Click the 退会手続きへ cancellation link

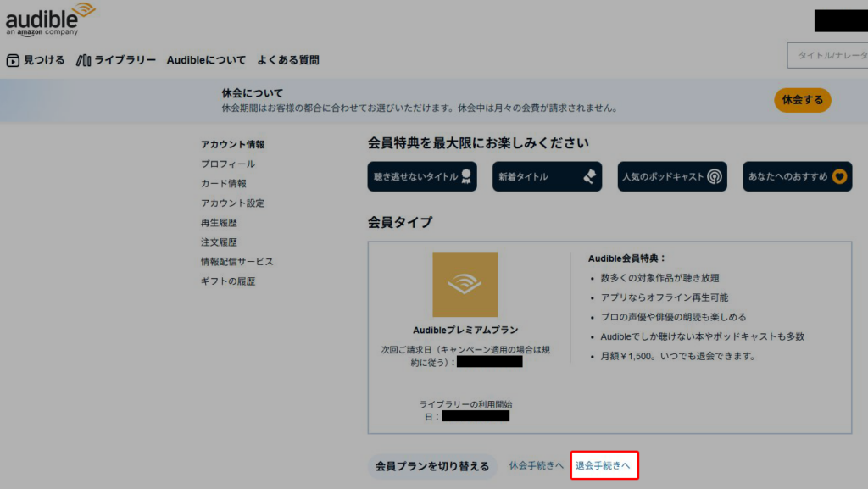pyautogui.click(x=603, y=465)
